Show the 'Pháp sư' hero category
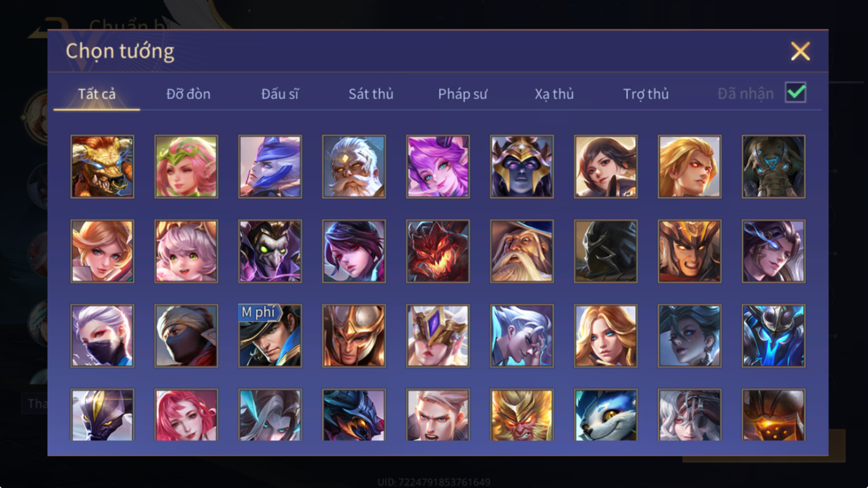Screen dimensions: 868x488 tap(463, 94)
